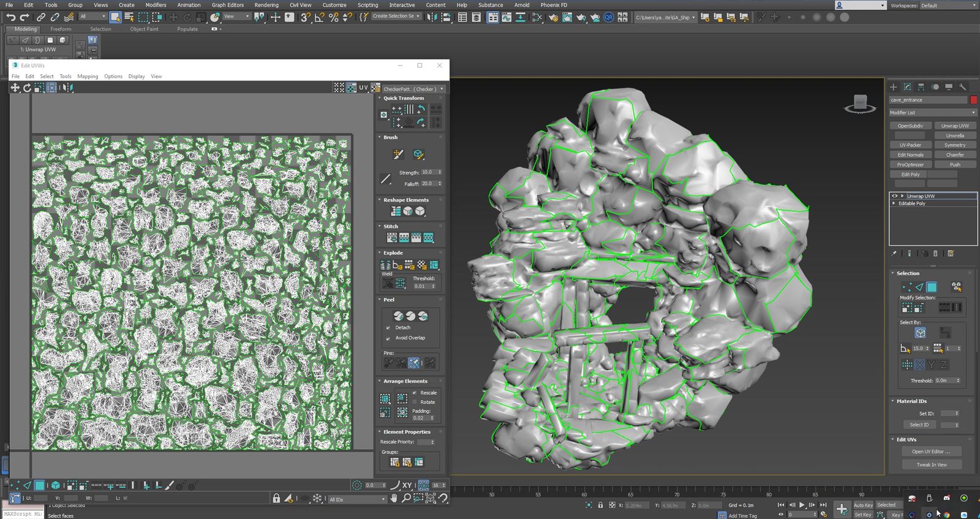The height and width of the screenshot is (519, 980).
Task: Select the Move tool in UV editor
Action: tap(15, 88)
